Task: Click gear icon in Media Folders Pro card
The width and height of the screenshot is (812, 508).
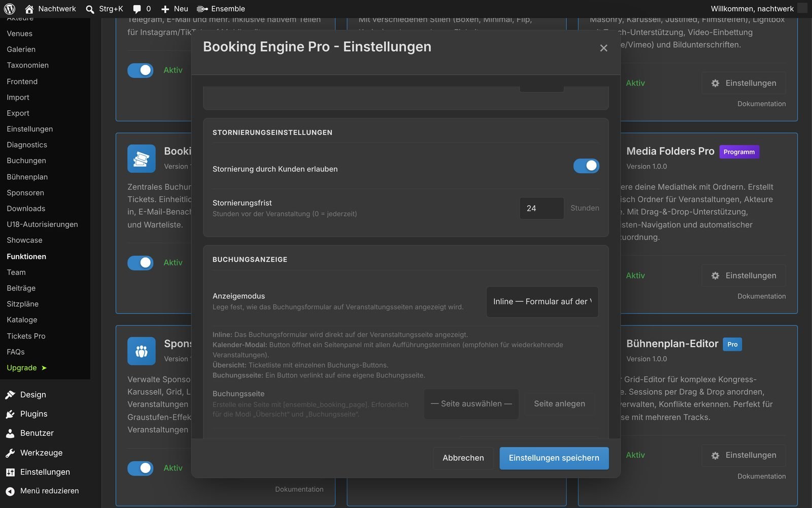Action: click(x=715, y=276)
